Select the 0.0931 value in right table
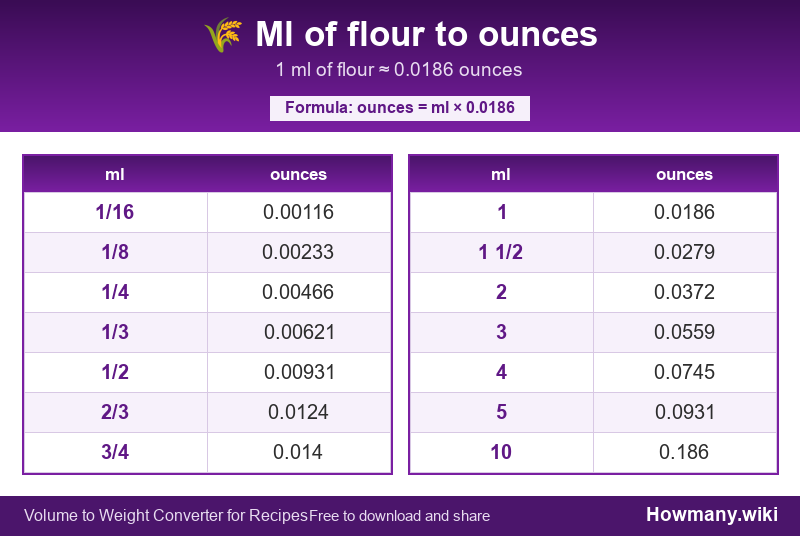The image size is (800, 536). 685,412
